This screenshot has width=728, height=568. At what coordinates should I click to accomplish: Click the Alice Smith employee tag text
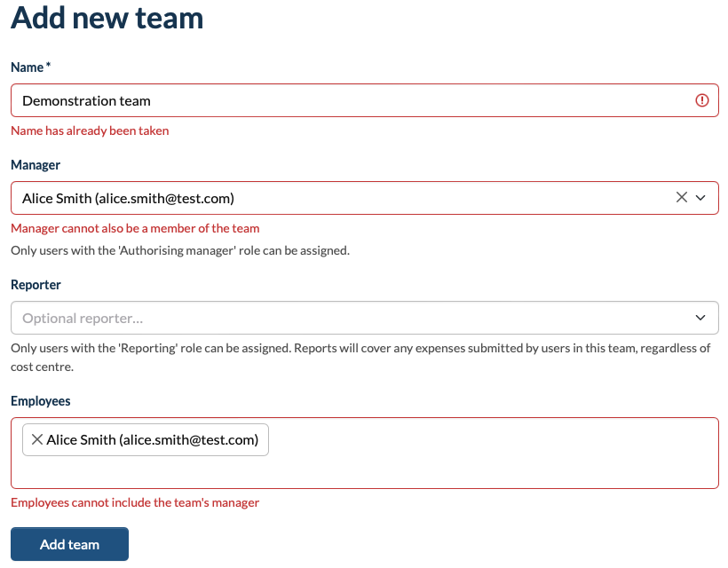coord(153,439)
